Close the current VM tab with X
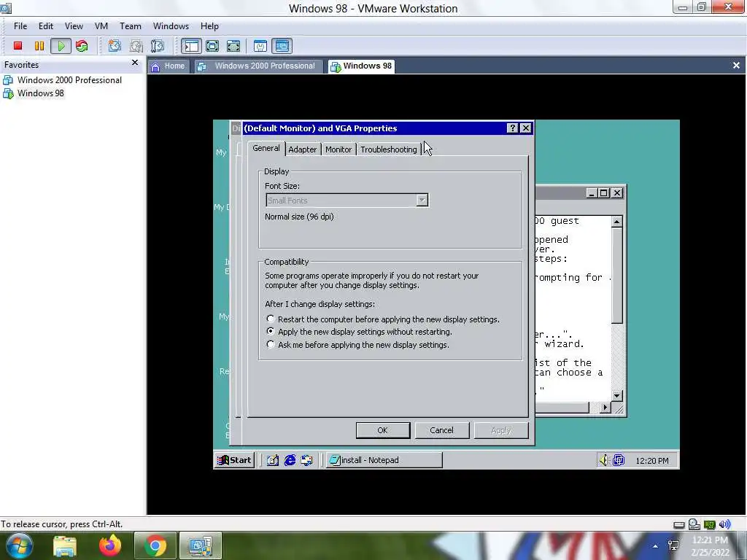The width and height of the screenshot is (747, 560). click(x=736, y=65)
